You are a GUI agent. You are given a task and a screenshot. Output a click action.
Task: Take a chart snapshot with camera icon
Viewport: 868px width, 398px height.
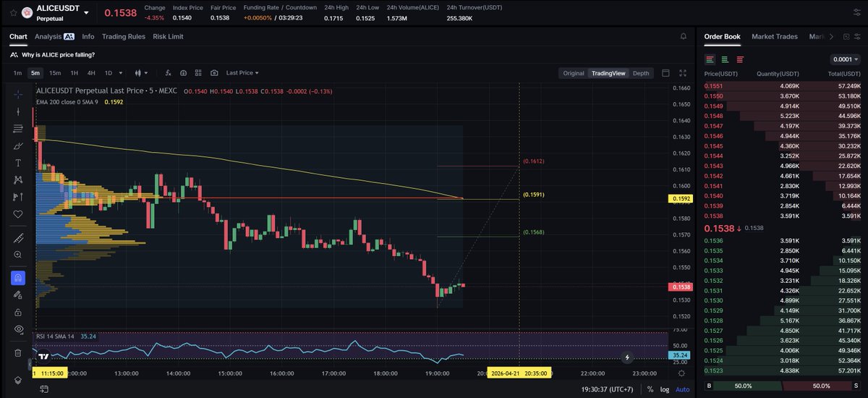coord(215,73)
